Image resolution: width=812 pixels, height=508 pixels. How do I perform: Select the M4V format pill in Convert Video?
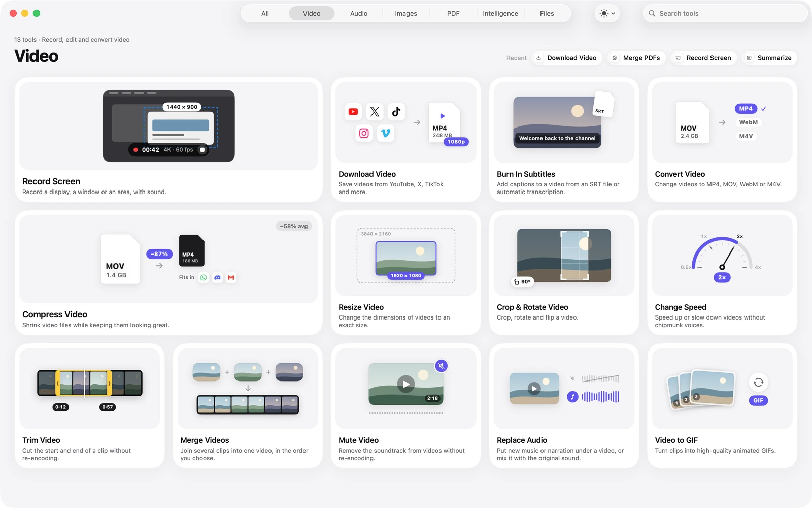coord(746,136)
